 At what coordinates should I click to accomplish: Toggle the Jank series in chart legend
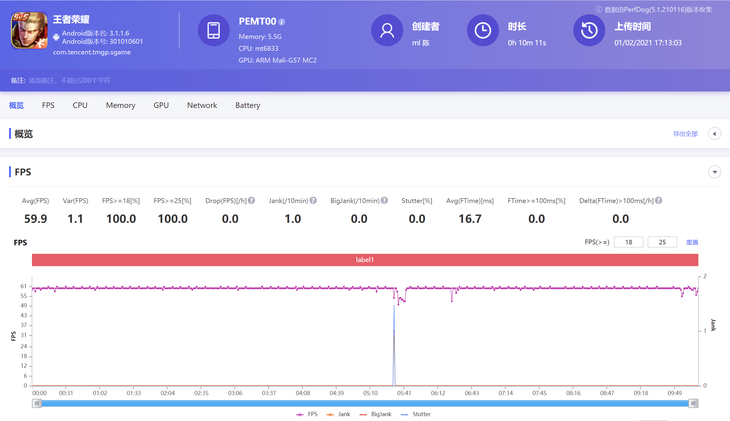342,413
